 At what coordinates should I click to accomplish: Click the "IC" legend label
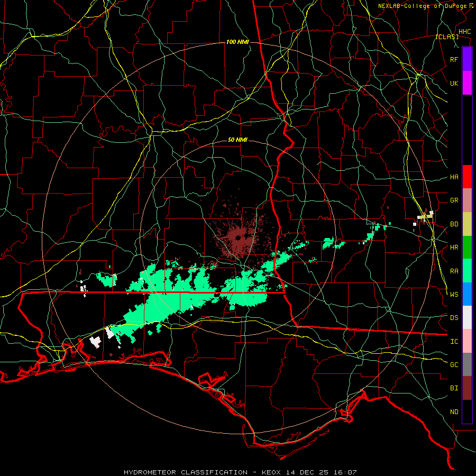[x=454, y=341]
